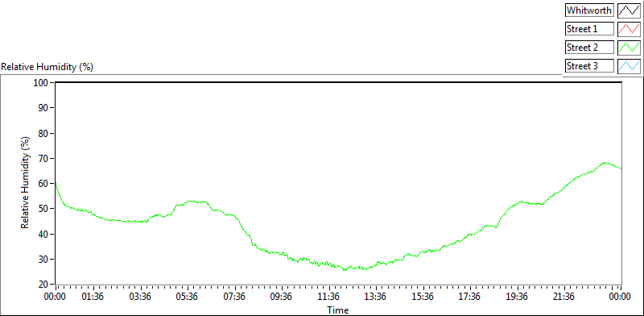644x316 pixels.
Task: Click the 01:36 time axis label
Action: 93,297
